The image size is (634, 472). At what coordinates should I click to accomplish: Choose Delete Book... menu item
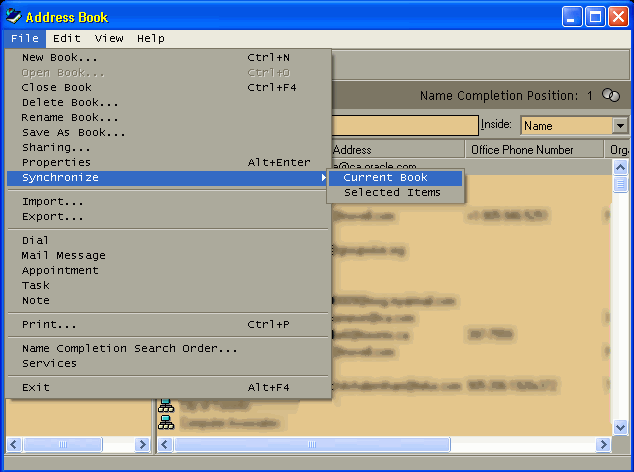[168, 103]
